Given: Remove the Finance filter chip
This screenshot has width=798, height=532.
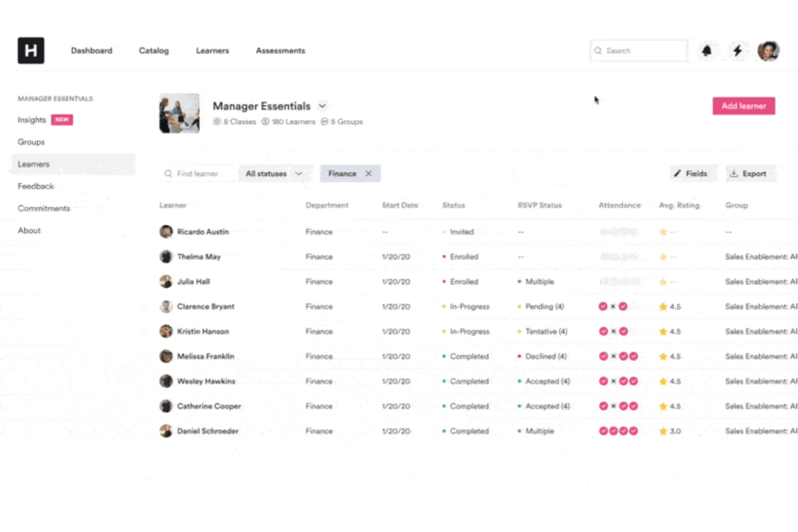Looking at the screenshot, I should click(x=369, y=173).
